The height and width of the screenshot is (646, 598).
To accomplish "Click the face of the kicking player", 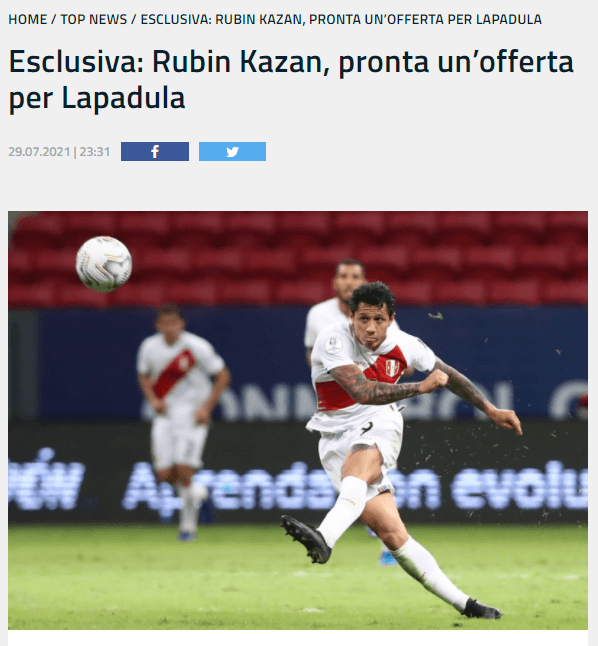I will pos(373,323).
